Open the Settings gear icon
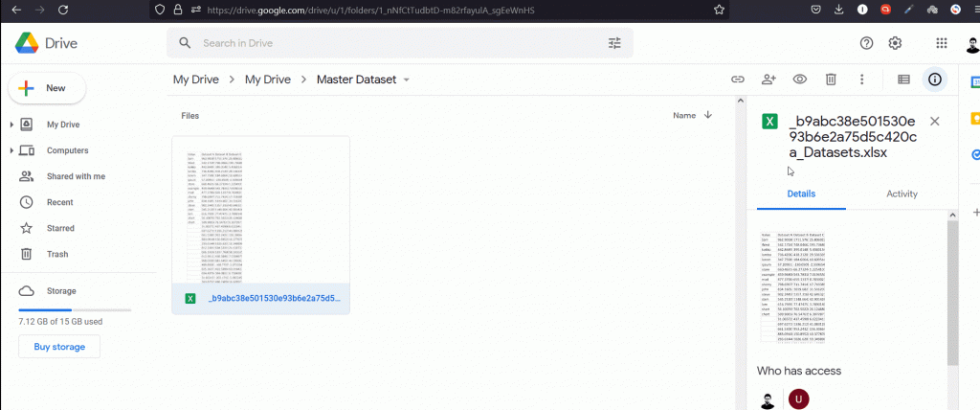 point(896,43)
